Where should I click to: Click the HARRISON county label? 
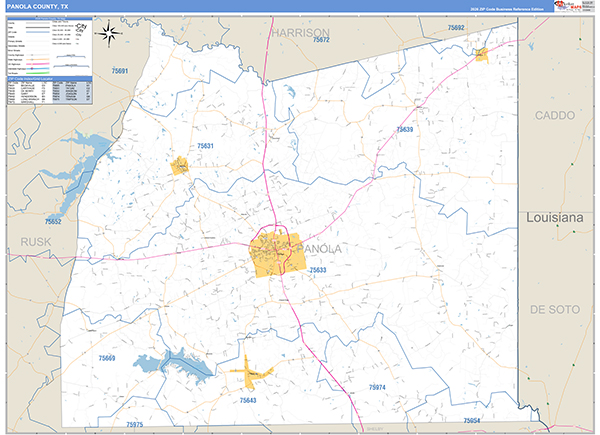301,32
